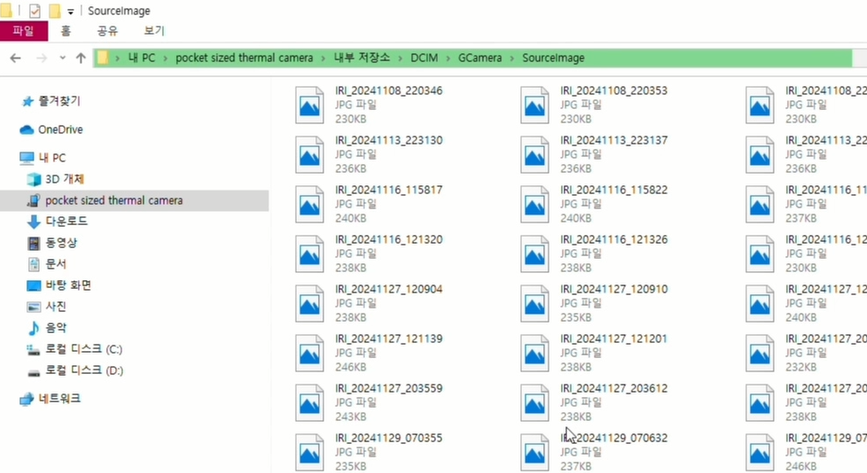
Task: Expand the chevron after 내 PC breadcrumb
Action: pyautogui.click(x=165, y=58)
